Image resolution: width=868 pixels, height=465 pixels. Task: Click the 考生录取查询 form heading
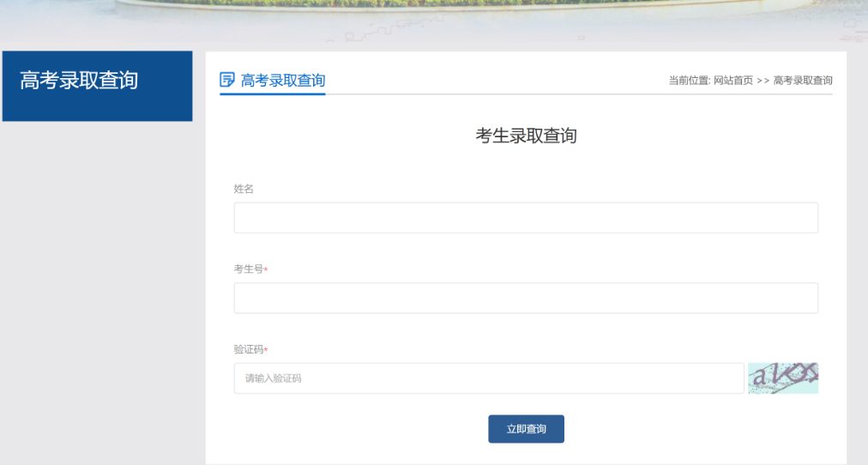click(526, 136)
